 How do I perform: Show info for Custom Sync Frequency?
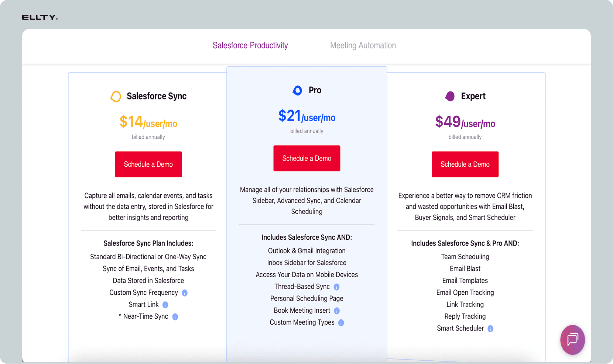185,293
